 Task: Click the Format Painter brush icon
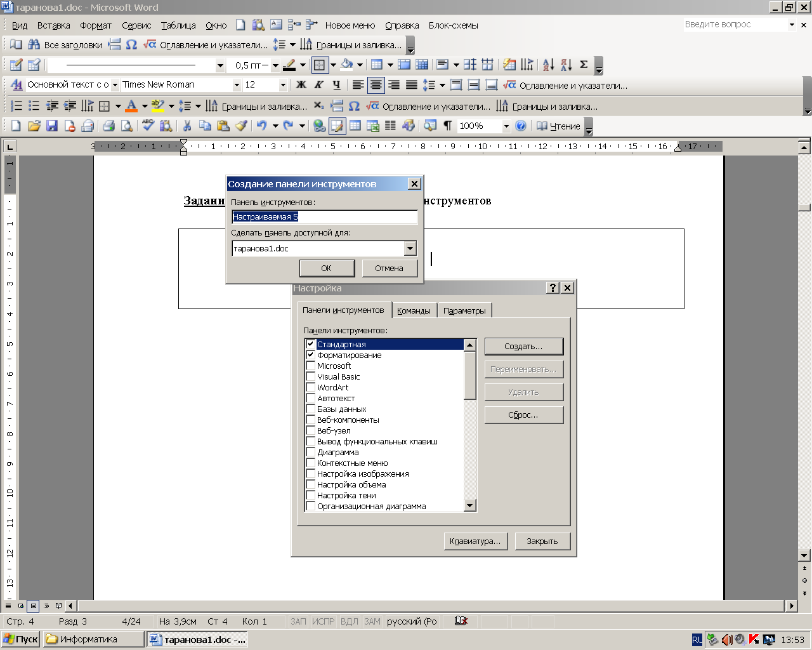coord(241,126)
